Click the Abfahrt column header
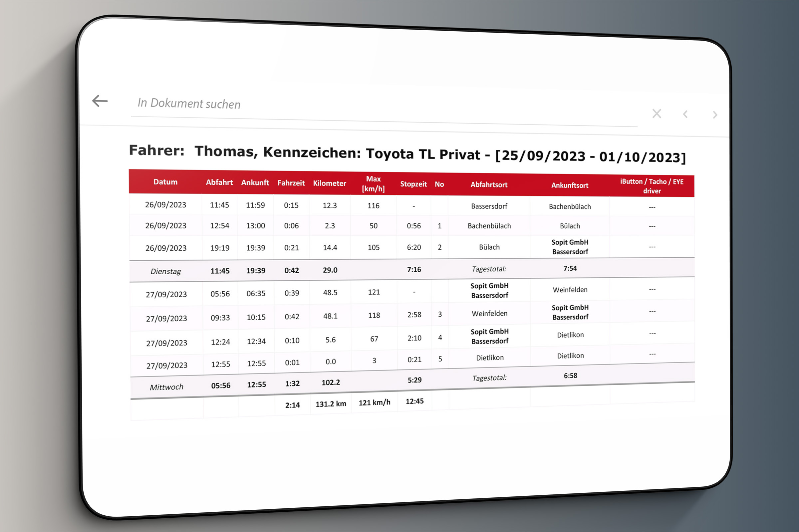This screenshot has width=799, height=532. [219, 182]
